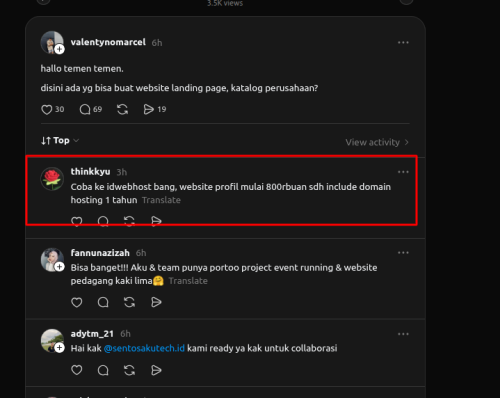Viewport: 500px width, 398px height.
Task: Open View activity
Action: point(377,142)
